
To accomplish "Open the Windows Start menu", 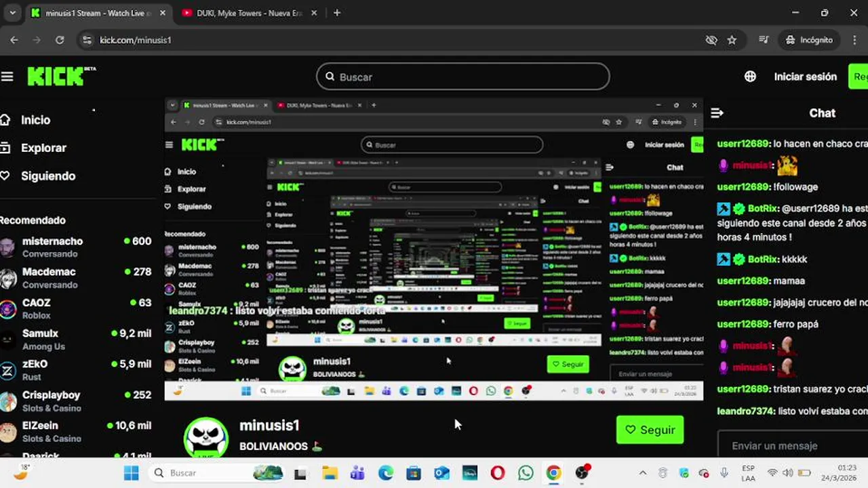I will 132,473.
